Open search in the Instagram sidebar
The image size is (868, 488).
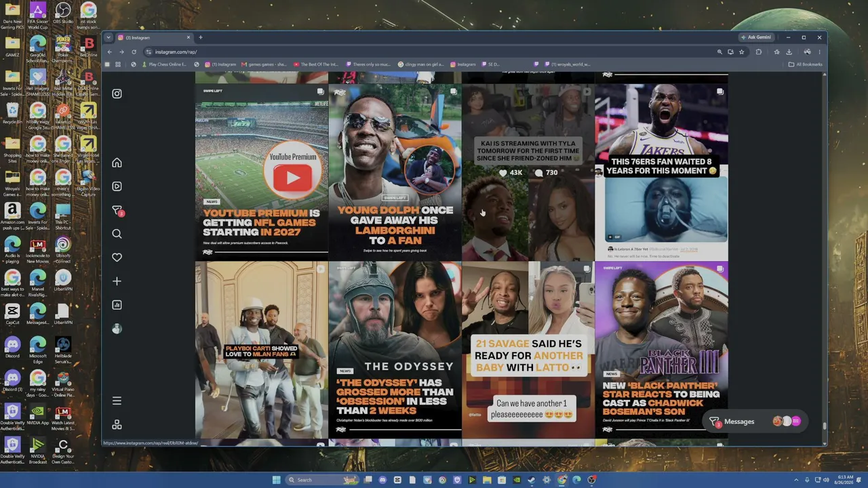coord(117,234)
